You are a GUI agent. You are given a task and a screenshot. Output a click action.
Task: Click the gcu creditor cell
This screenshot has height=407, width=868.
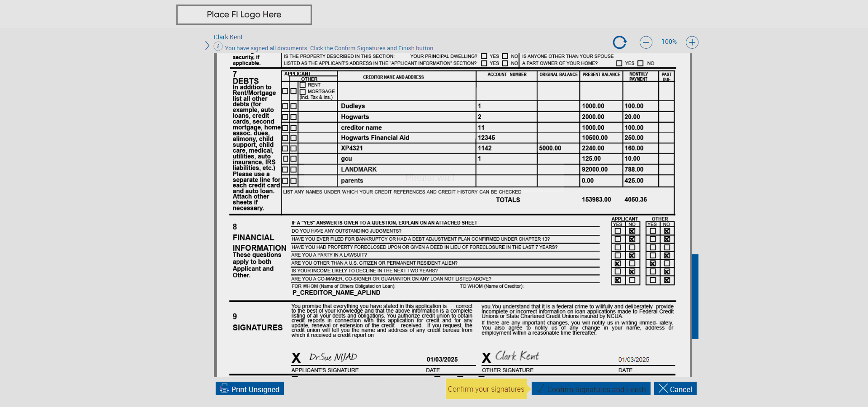[407, 159]
